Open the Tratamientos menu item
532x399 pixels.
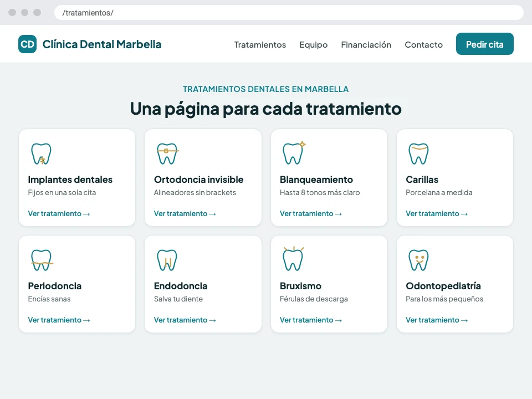(x=260, y=45)
